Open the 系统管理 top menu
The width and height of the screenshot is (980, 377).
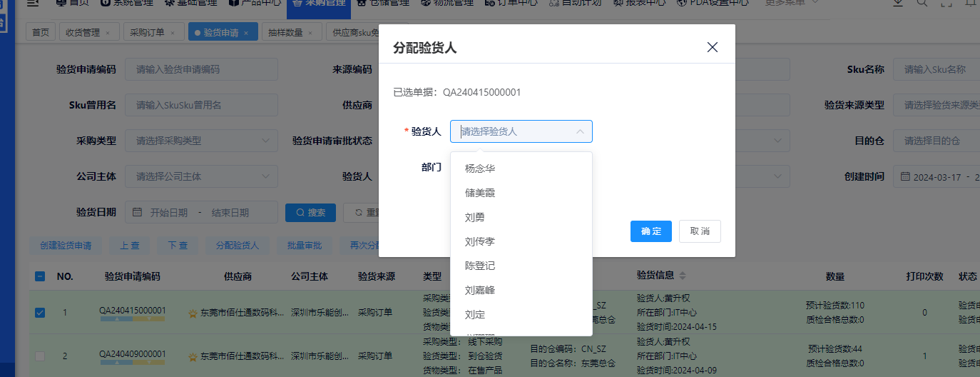coord(126,3)
